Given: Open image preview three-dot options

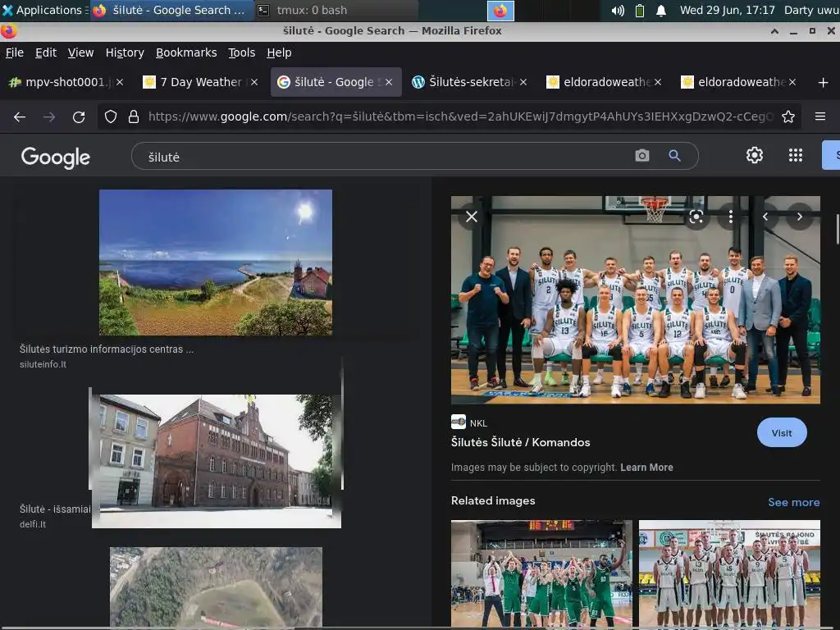Looking at the screenshot, I should (x=731, y=217).
